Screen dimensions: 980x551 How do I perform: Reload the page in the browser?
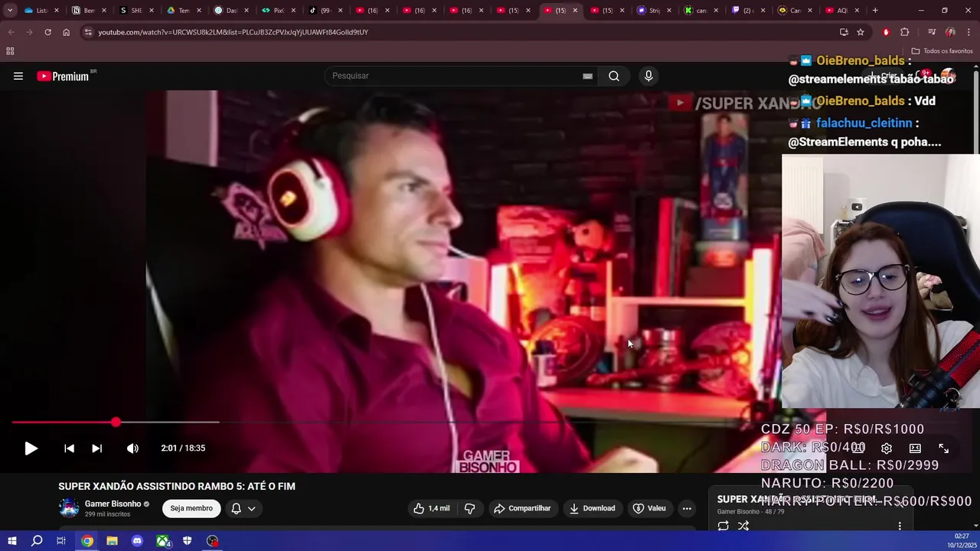[x=47, y=32]
